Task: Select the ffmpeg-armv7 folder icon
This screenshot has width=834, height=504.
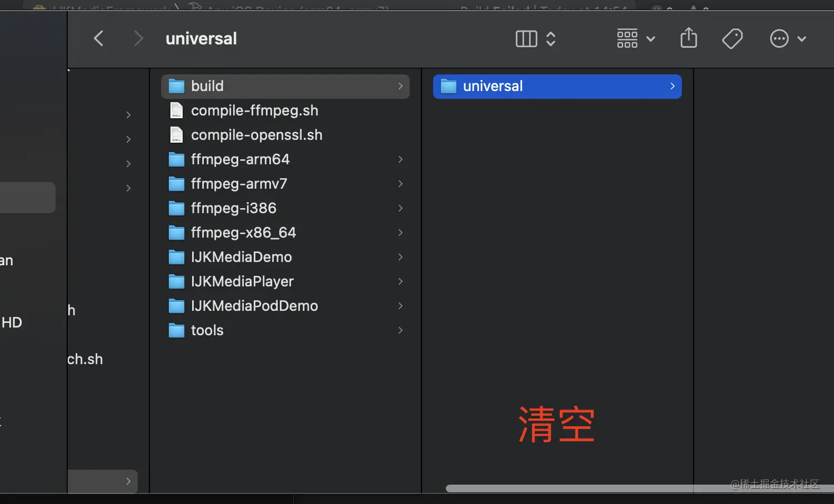Action: (x=177, y=184)
